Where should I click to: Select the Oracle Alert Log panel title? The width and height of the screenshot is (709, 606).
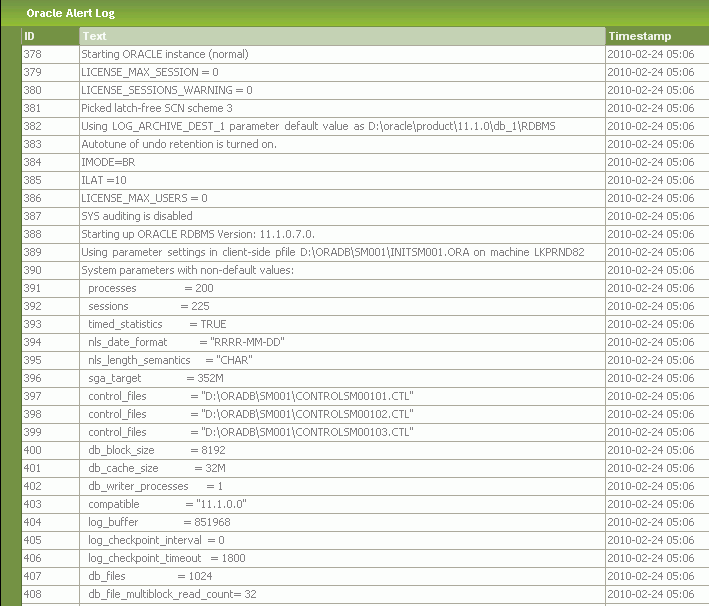(70, 13)
